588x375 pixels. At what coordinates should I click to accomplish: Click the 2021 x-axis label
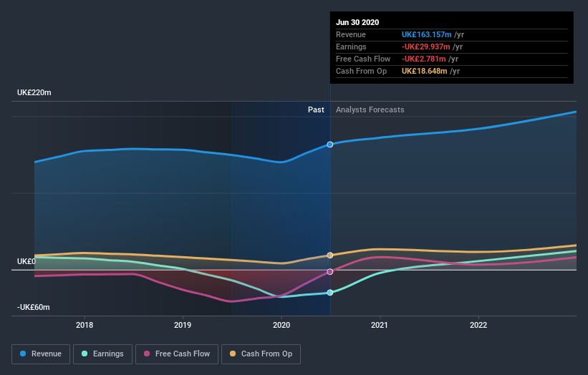tap(380, 325)
